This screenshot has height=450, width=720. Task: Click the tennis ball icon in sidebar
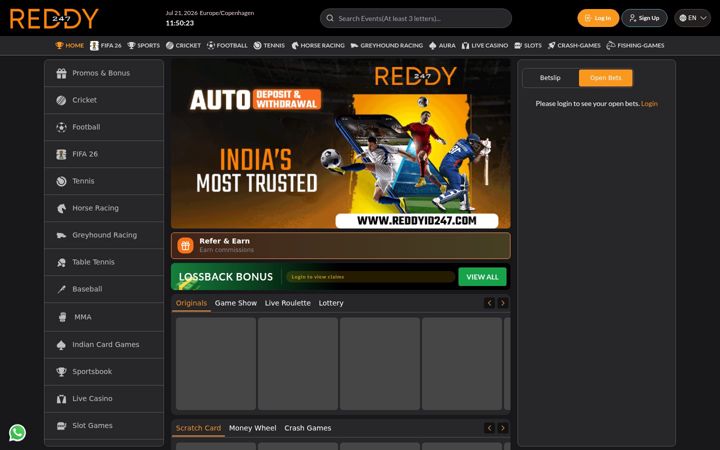(61, 181)
